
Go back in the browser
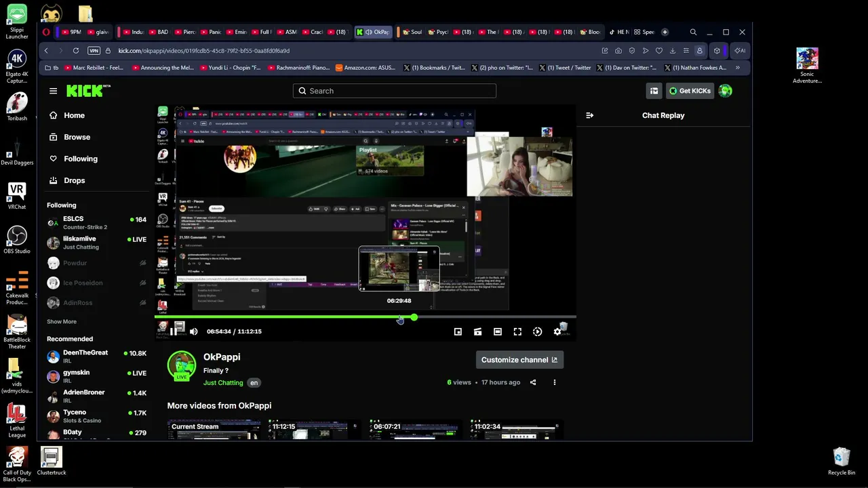click(x=46, y=51)
